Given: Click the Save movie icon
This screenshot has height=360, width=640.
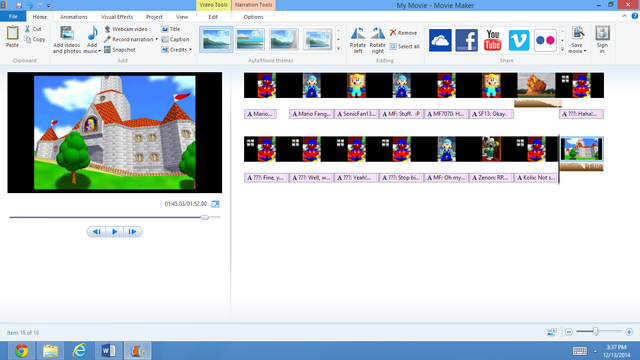Looking at the screenshot, I should [x=578, y=33].
